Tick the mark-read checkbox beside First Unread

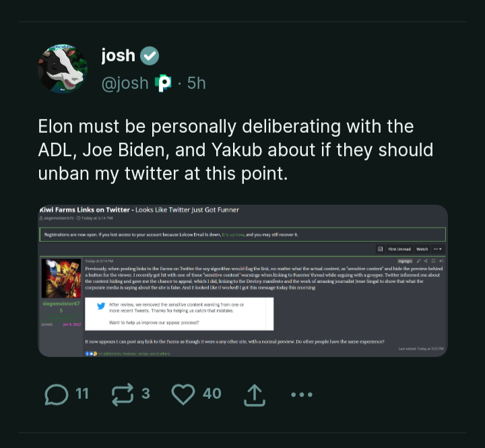point(381,249)
